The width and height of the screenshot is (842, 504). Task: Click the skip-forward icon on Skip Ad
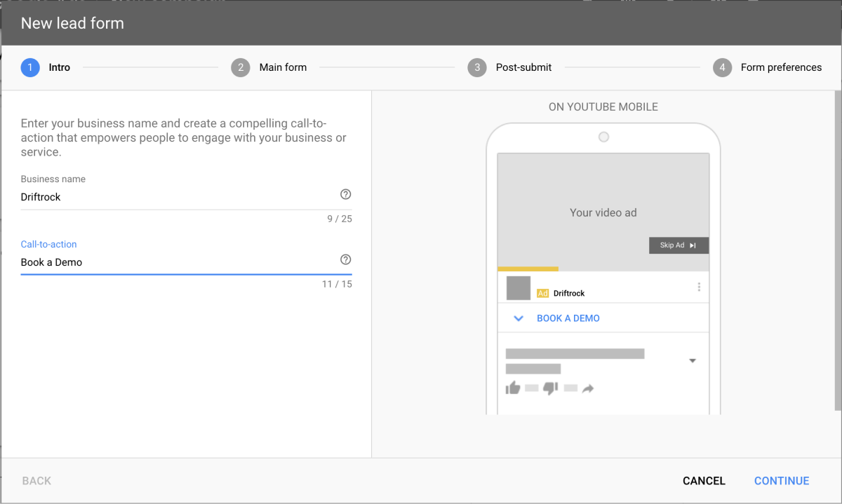pyautogui.click(x=693, y=245)
